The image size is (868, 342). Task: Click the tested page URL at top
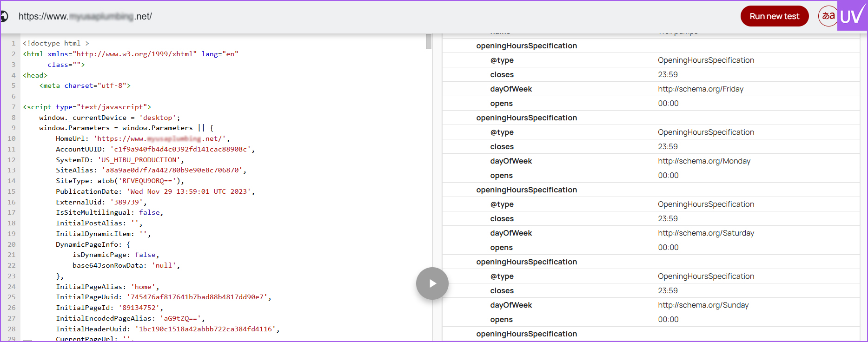(x=85, y=17)
